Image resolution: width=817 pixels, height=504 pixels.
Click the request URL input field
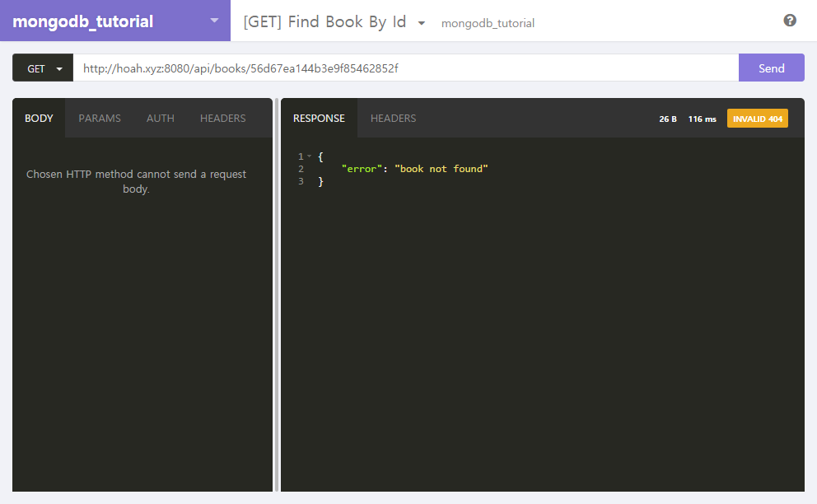404,68
